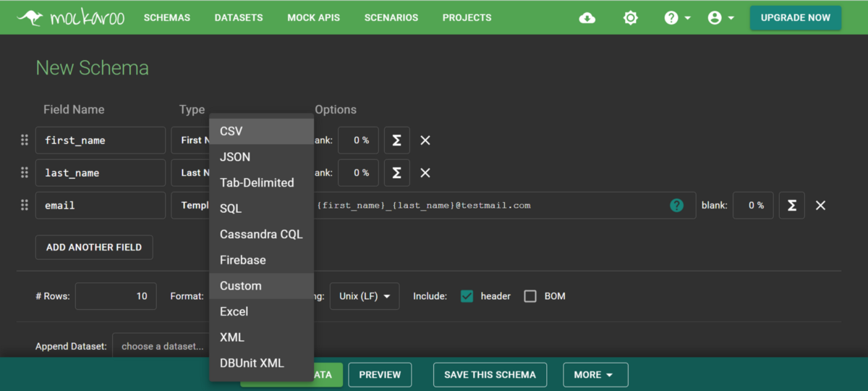Toggle theme with the sun icon

630,18
